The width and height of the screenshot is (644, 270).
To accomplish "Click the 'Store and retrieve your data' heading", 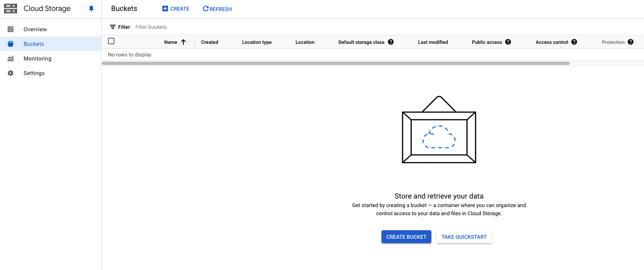I will pyautogui.click(x=439, y=196).
